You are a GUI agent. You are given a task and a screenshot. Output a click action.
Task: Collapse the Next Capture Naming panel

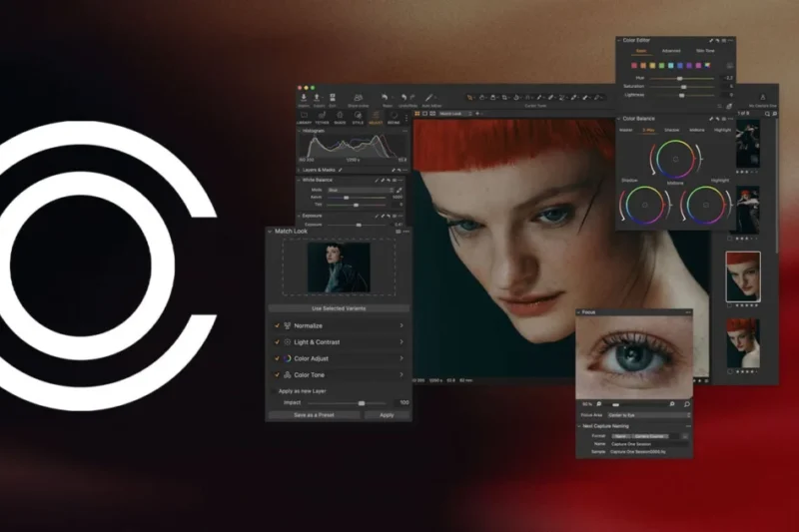(579, 426)
